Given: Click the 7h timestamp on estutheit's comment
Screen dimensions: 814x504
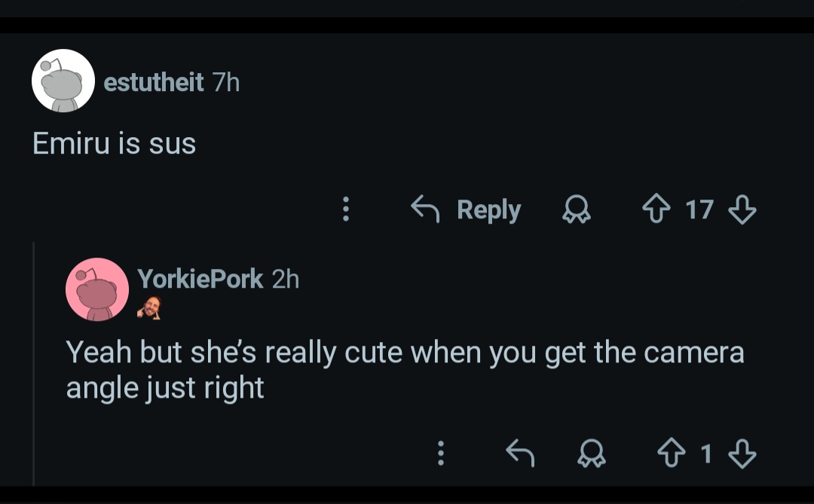Looking at the screenshot, I should (x=226, y=82).
